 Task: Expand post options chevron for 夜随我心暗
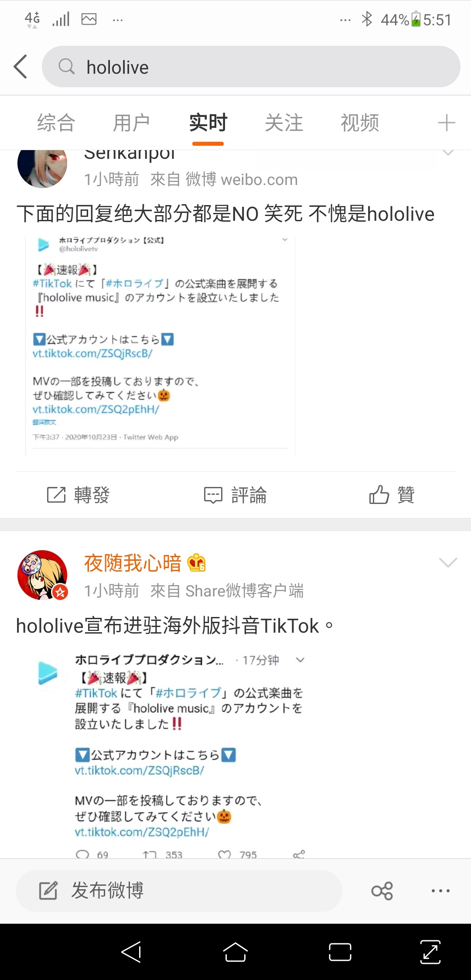click(x=448, y=562)
